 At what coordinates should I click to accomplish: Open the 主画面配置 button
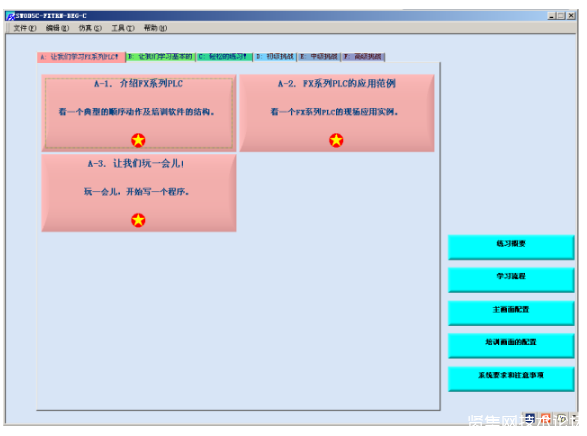pyautogui.click(x=511, y=313)
